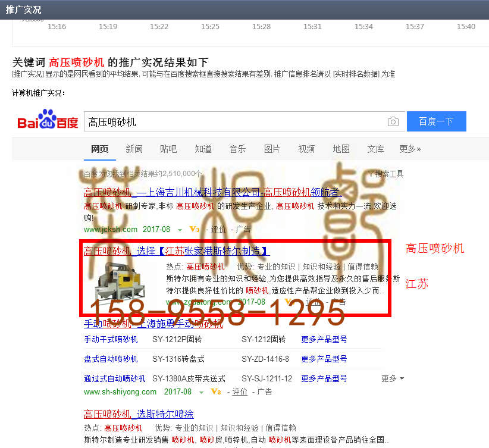Expand the 更多 dropdown beside product models
This screenshot has height=448, width=489.
click(x=393, y=378)
